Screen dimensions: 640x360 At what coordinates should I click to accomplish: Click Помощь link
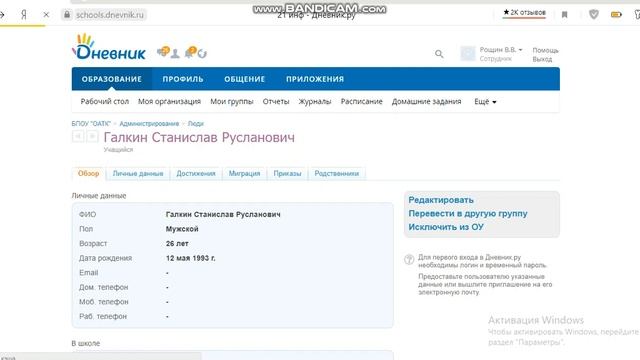coord(545,50)
